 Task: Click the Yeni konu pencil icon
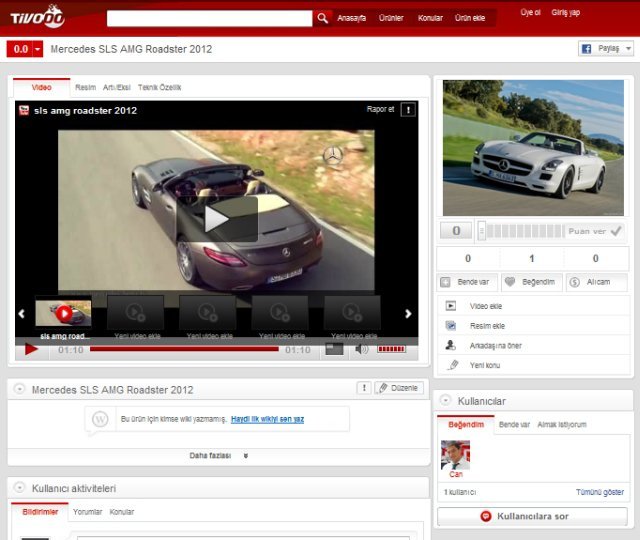click(451, 365)
